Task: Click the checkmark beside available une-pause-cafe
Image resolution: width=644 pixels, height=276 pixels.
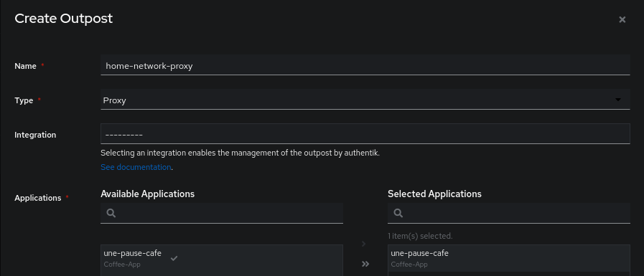Action: click(x=174, y=258)
